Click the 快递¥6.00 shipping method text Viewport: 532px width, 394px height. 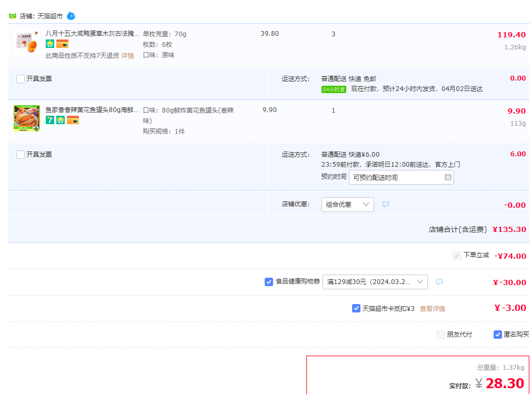point(364,155)
